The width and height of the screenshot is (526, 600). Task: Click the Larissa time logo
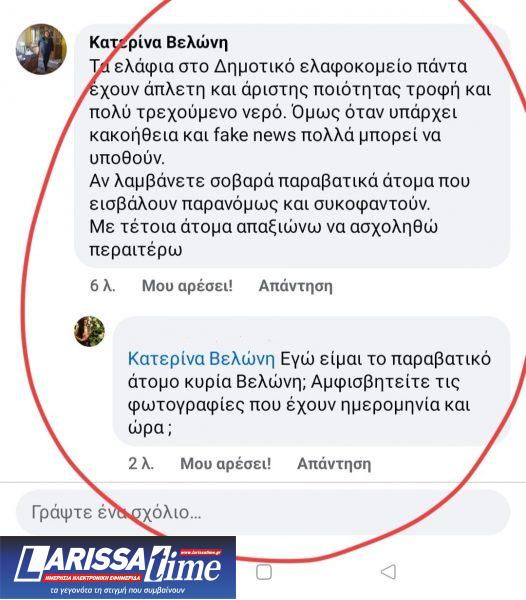click(118, 568)
